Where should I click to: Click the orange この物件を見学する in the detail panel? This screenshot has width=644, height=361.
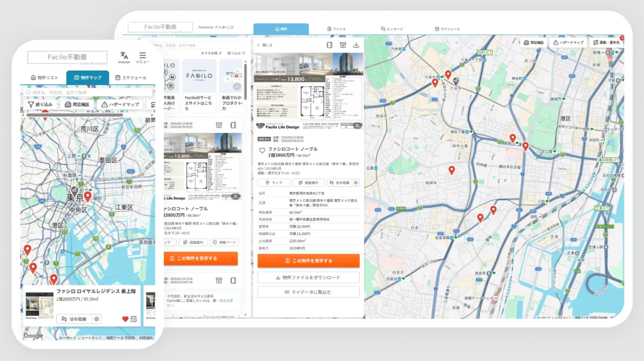[309, 261]
